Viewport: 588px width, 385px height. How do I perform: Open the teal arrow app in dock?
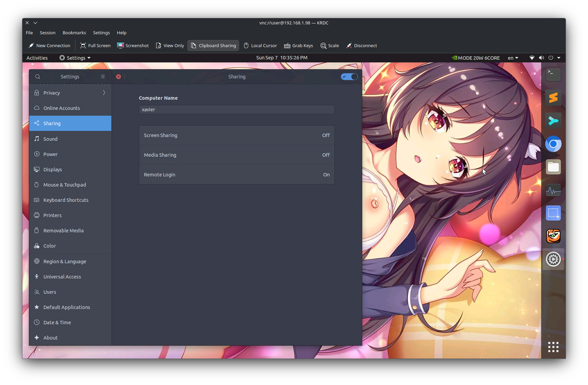(x=553, y=121)
